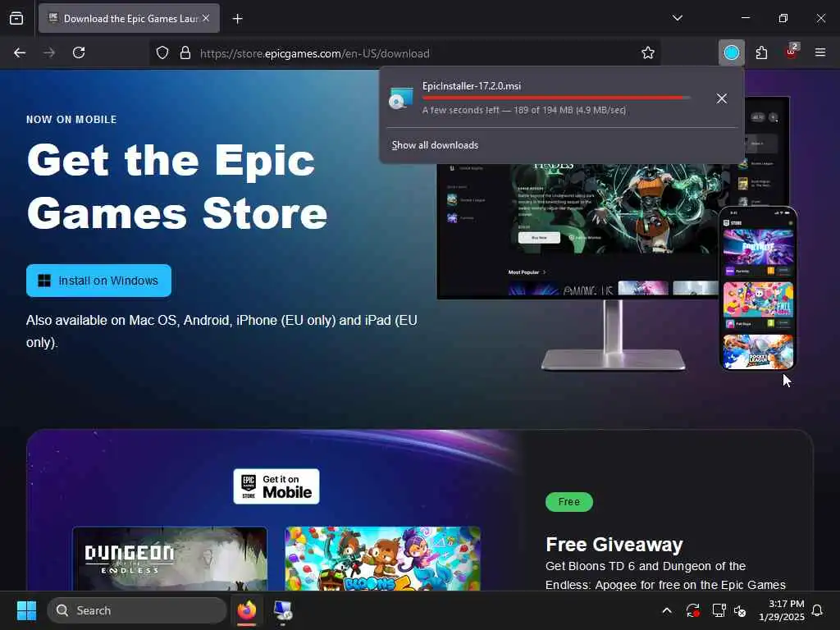Open the Bloons TD 6 thumbnail
840x630 pixels.
(382, 559)
